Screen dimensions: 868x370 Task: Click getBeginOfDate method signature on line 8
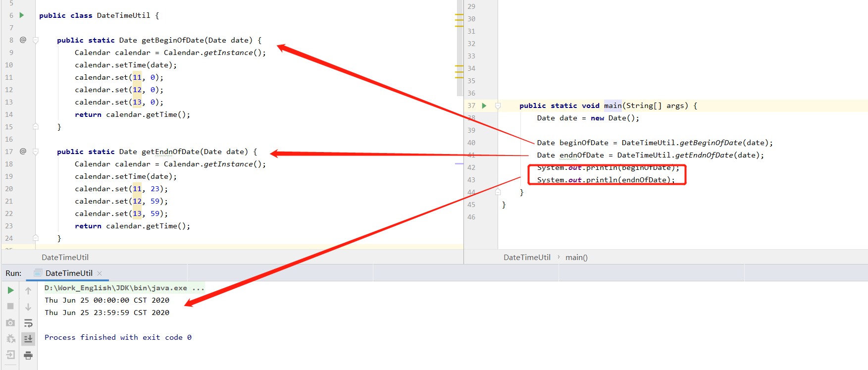tap(159, 40)
